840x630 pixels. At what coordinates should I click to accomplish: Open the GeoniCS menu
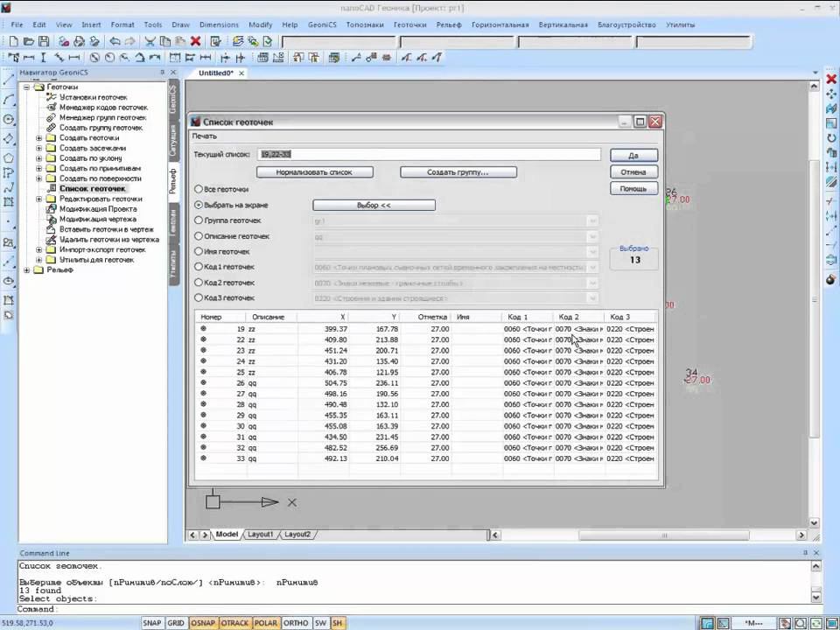click(322, 24)
